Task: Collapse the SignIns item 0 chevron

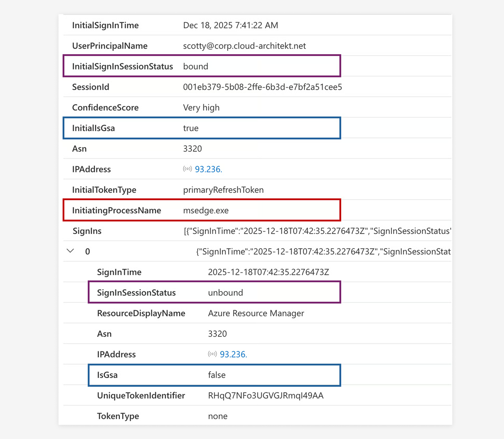Action: 70,251
